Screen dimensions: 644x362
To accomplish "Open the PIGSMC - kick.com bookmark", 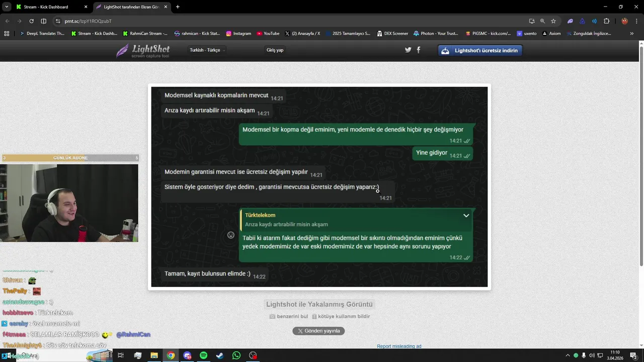I will click(x=488, y=34).
